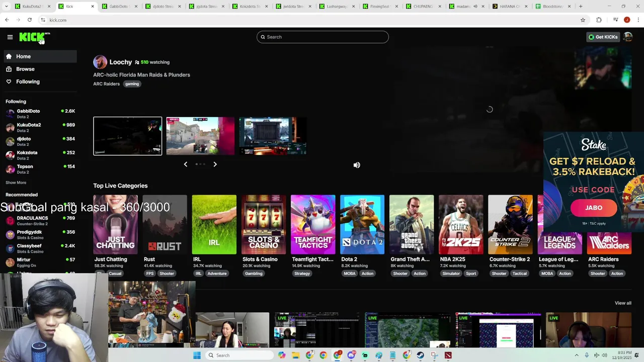Image resolution: width=644 pixels, height=362 pixels.
Task: Show hidden system tray icons
Action: coord(577,355)
